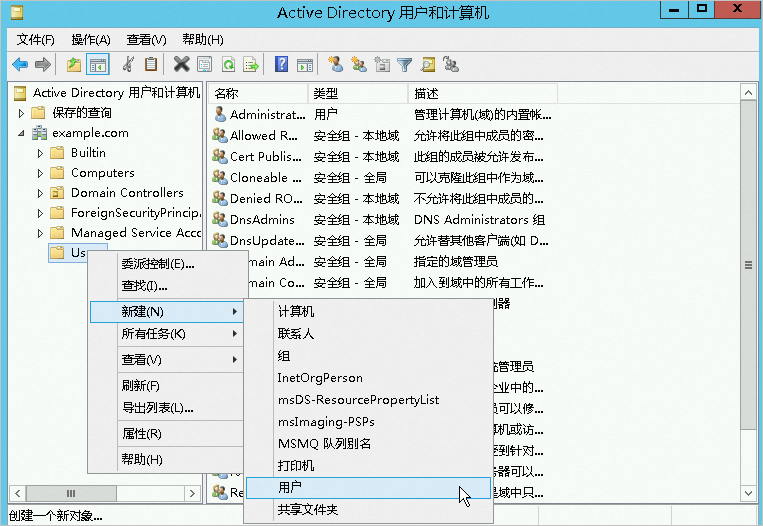Click the tree pane scroll-left arrow
The width and height of the screenshot is (763, 526).
pos(18,493)
